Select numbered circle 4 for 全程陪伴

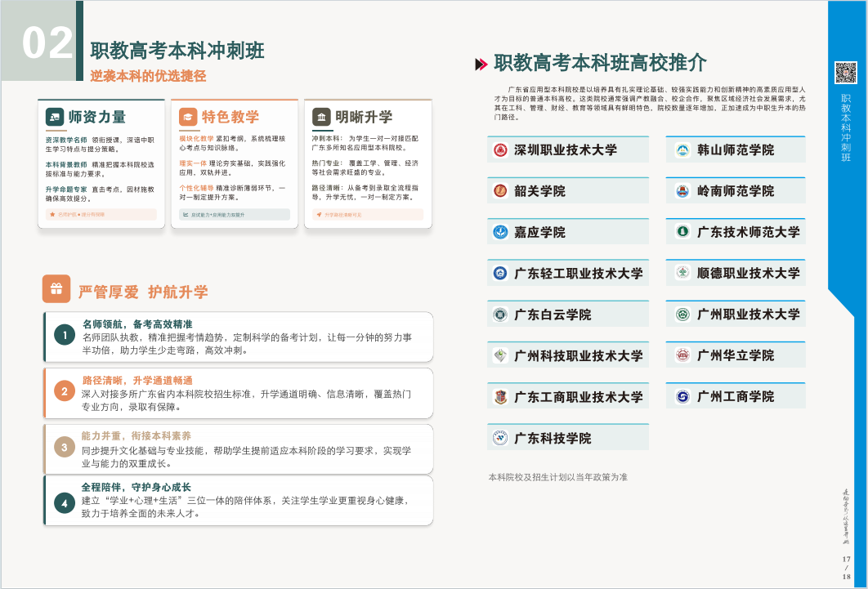(x=65, y=502)
